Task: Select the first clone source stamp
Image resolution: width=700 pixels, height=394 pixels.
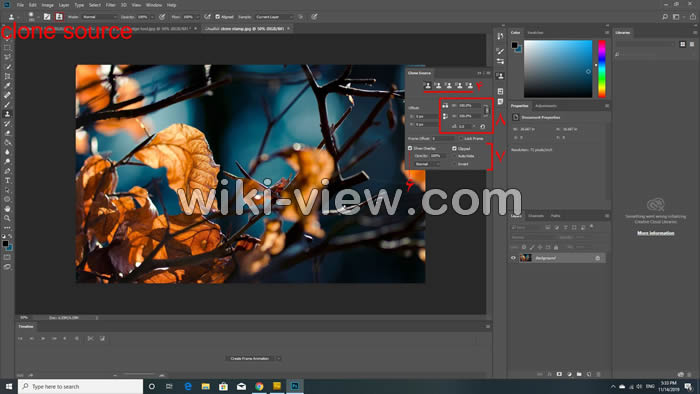Action: [428, 85]
